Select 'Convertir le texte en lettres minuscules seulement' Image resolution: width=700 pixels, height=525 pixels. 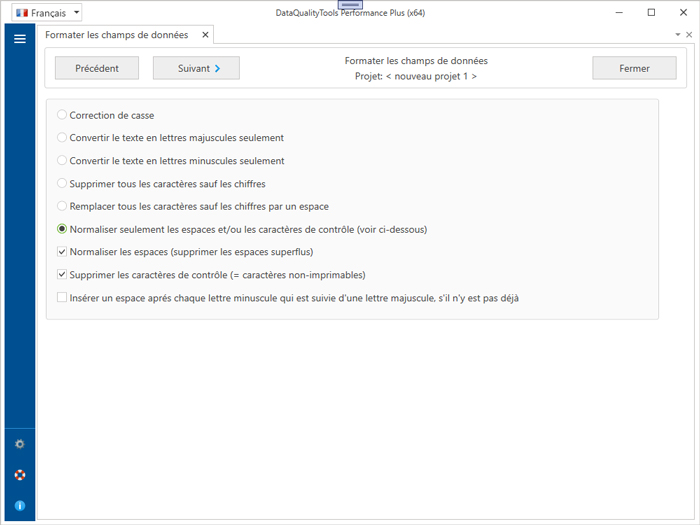click(x=62, y=161)
